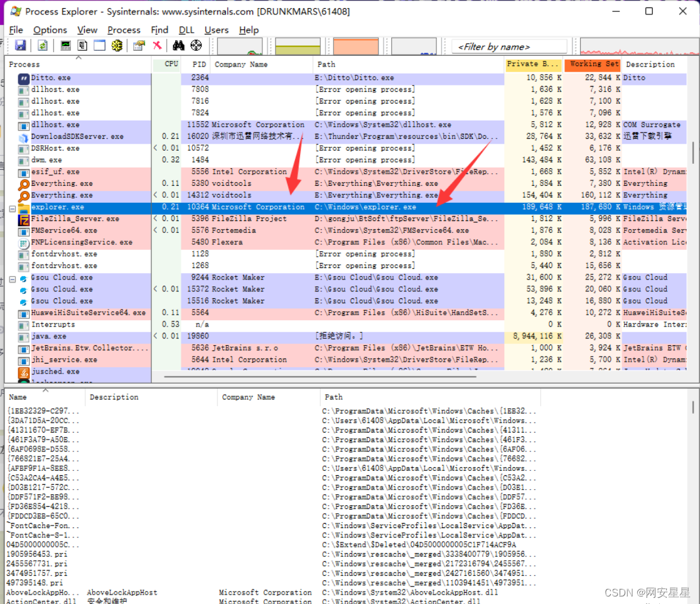Click the yellow commit history mini graph
Image resolution: width=700 pixels, height=604 pixels.
[298, 46]
